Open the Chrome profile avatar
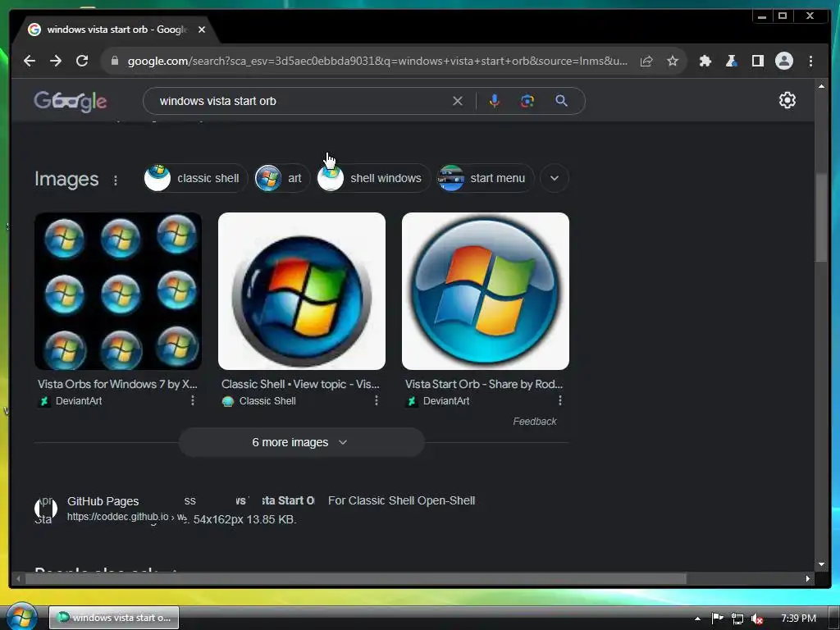The image size is (840, 630). click(x=784, y=61)
